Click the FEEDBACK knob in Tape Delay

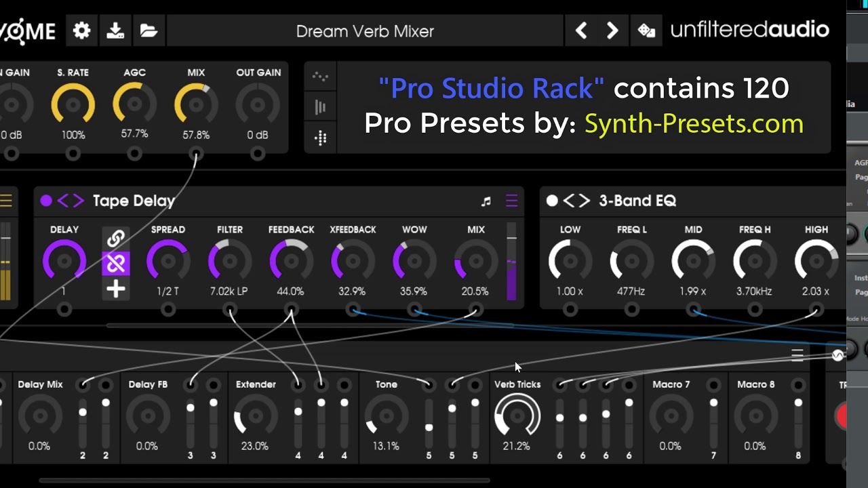292,261
